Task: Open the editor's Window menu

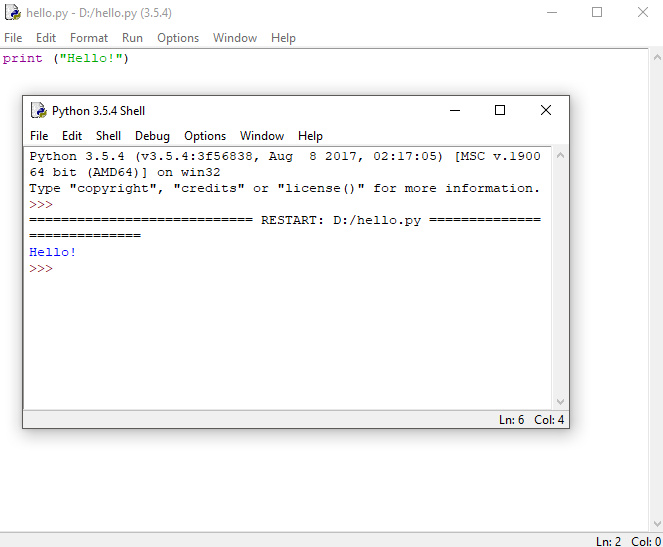Action: (x=235, y=38)
